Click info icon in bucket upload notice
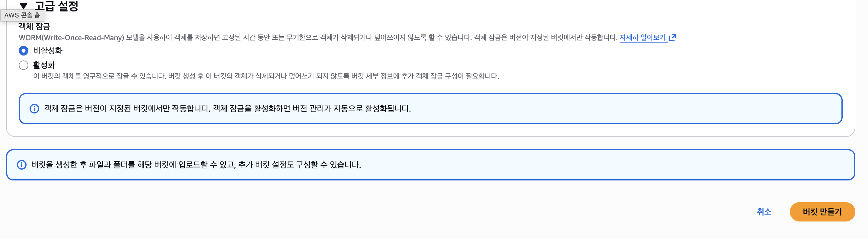This screenshot has height=239, width=868. [x=21, y=164]
